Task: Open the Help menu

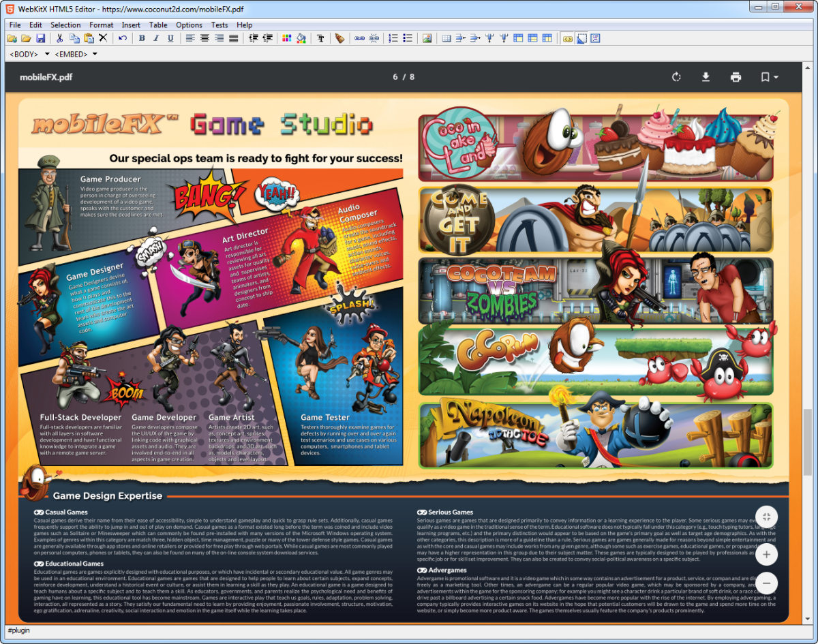Action: click(x=244, y=25)
